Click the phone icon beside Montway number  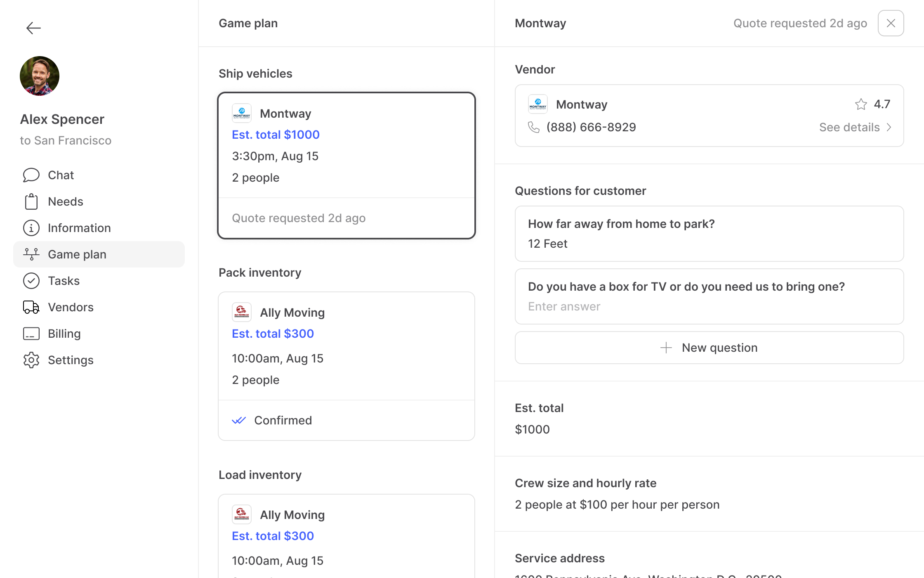(x=534, y=127)
